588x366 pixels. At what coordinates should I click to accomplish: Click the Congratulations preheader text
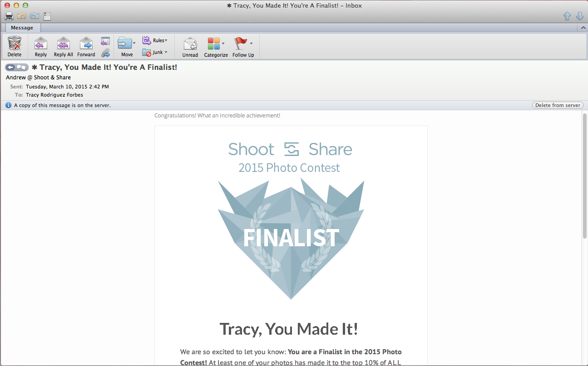click(x=217, y=116)
